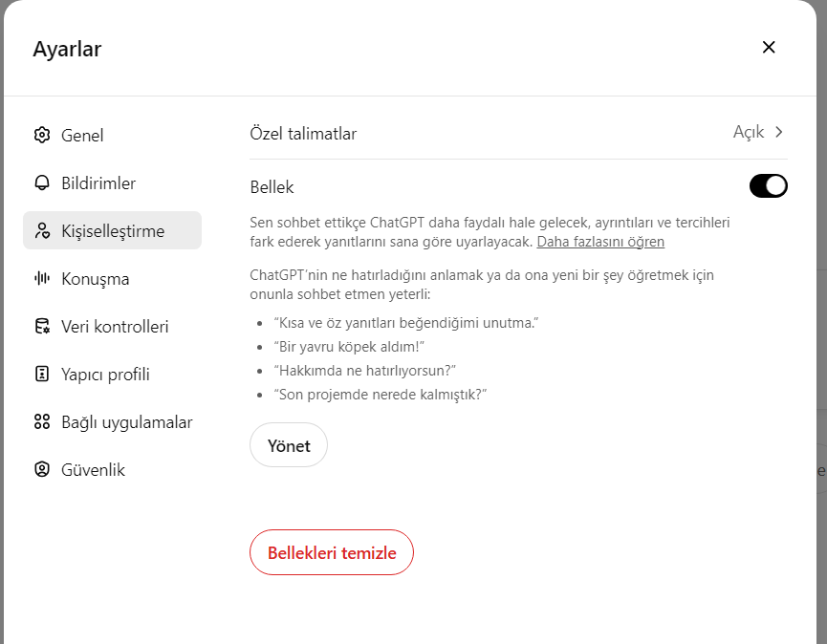
Task: Close the Ayarlar dialog with X
Action: [x=769, y=48]
